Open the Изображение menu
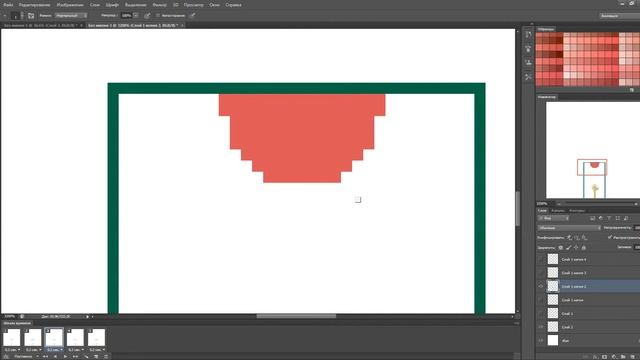Screen dimensions: 640x360 point(70,5)
